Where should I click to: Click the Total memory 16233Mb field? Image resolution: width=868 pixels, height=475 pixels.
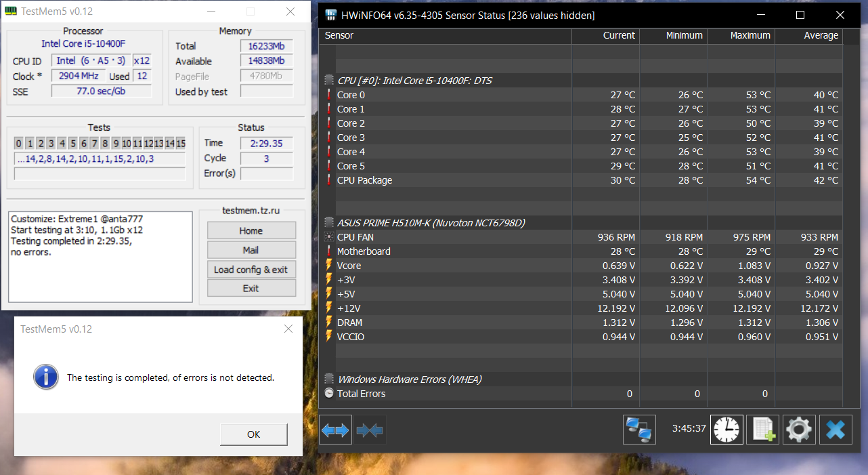coord(267,46)
